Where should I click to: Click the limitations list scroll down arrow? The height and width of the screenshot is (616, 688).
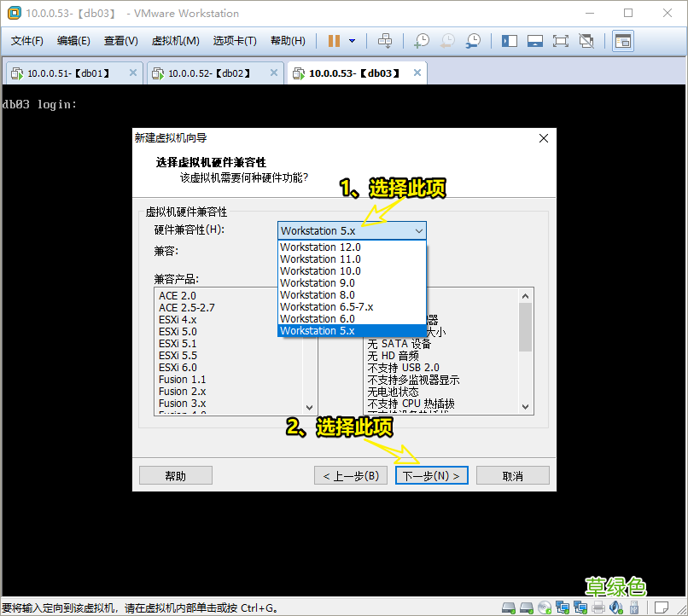point(525,407)
